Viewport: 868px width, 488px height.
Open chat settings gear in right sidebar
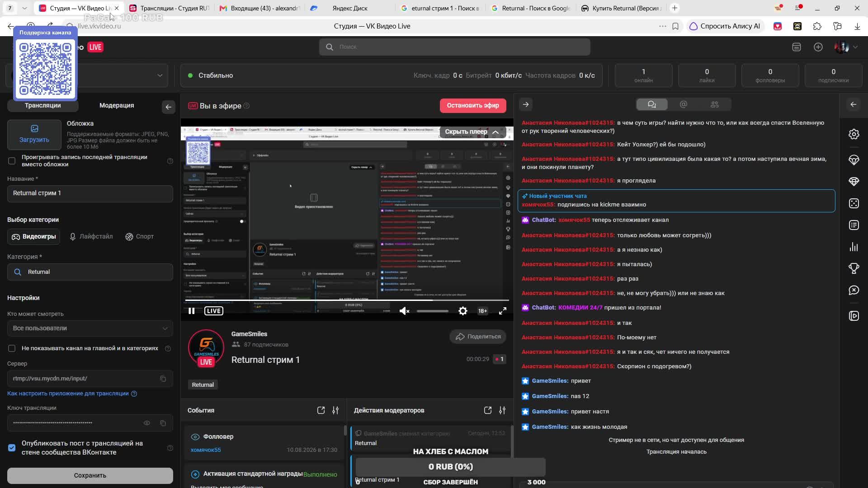pyautogui.click(x=854, y=134)
